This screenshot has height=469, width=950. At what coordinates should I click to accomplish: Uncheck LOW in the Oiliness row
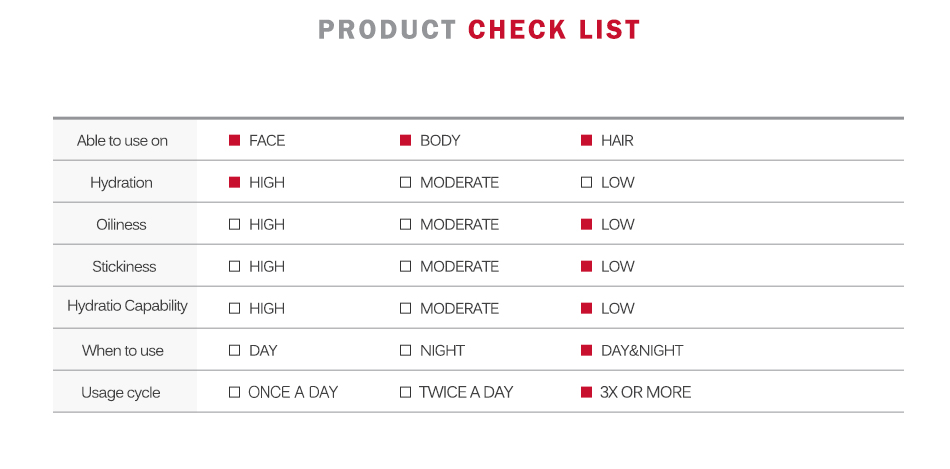point(587,225)
